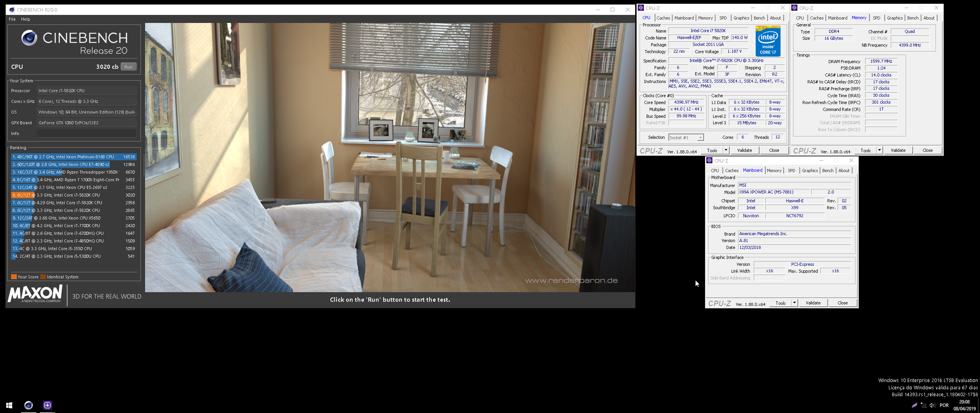Click POR language indicator in tray

click(x=944, y=405)
